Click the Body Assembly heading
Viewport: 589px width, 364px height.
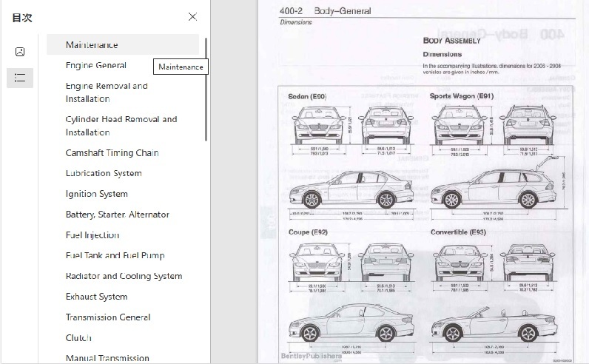tap(451, 41)
